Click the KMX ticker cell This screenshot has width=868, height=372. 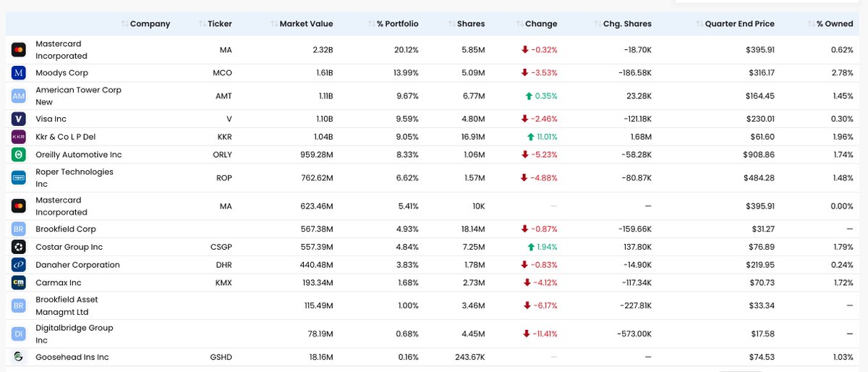click(224, 283)
